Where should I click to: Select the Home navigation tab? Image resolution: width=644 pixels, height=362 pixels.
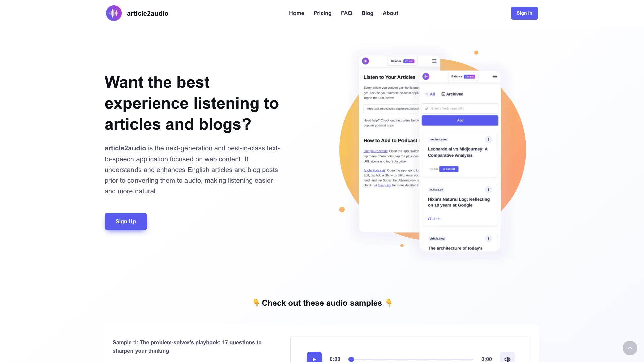(297, 13)
